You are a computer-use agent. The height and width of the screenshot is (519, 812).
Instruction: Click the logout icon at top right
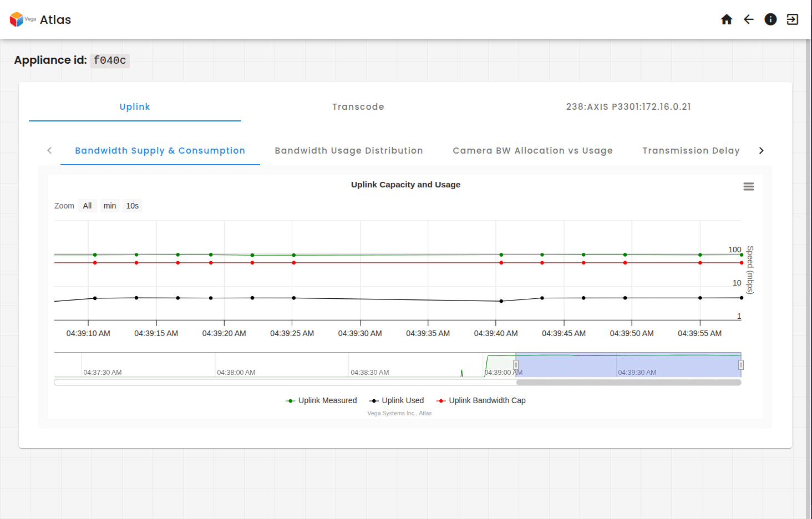pos(792,19)
